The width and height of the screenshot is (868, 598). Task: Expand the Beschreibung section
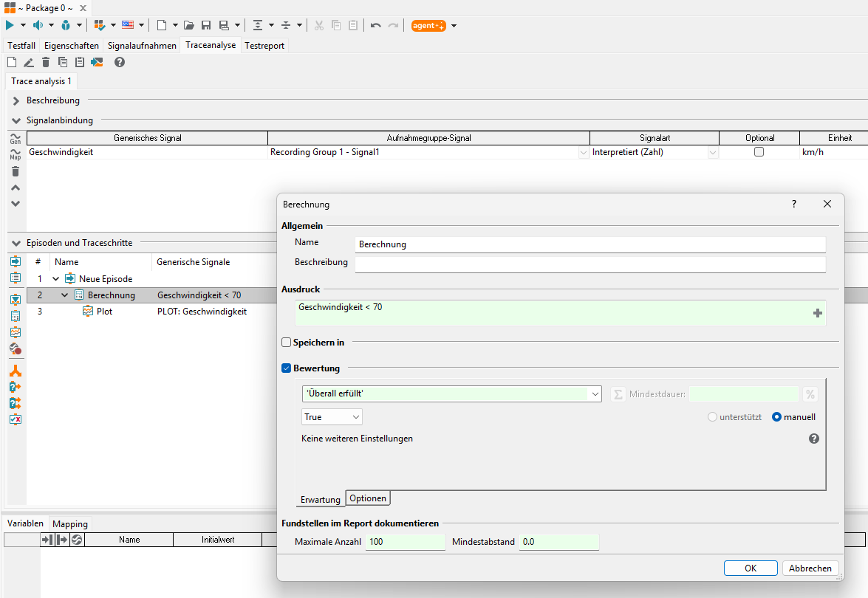click(x=16, y=100)
